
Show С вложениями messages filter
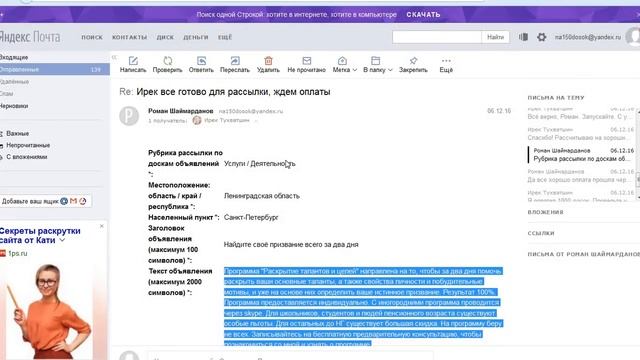coord(27,157)
